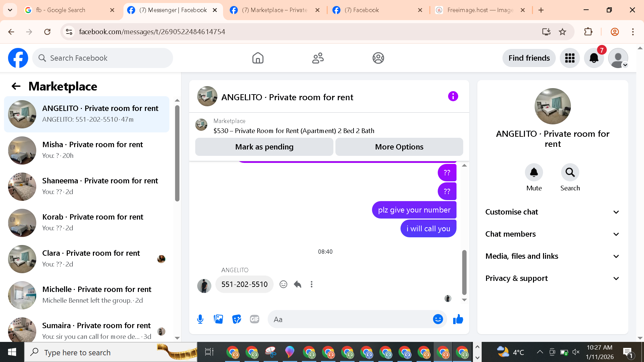Attach a photo file in the chat

[218, 319]
